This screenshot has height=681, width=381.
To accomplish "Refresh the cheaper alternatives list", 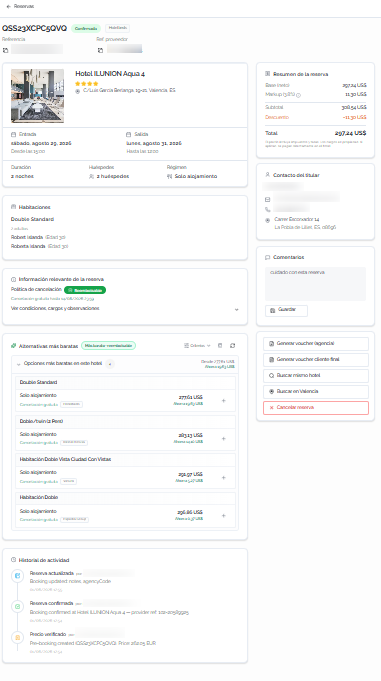I will click(232, 346).
